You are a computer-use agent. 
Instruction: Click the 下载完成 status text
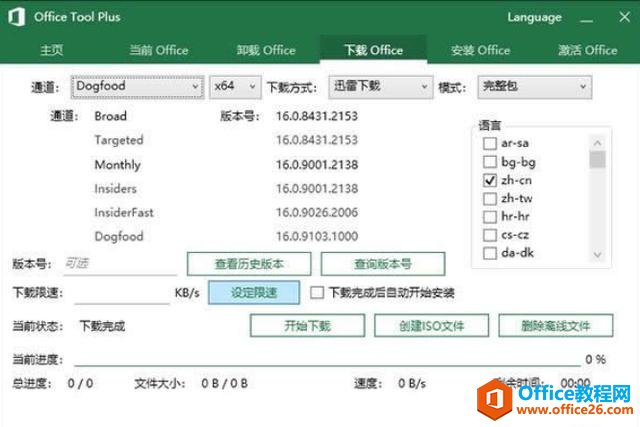point(102,326)
